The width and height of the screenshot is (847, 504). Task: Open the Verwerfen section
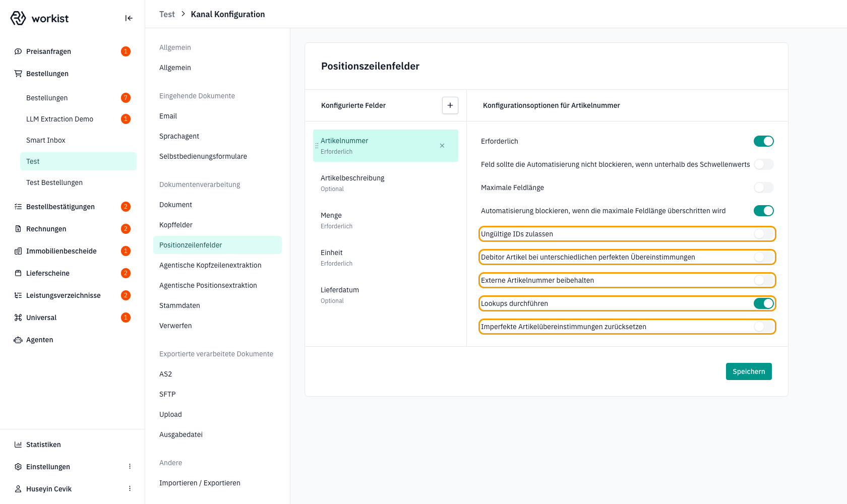click(175, 326)
